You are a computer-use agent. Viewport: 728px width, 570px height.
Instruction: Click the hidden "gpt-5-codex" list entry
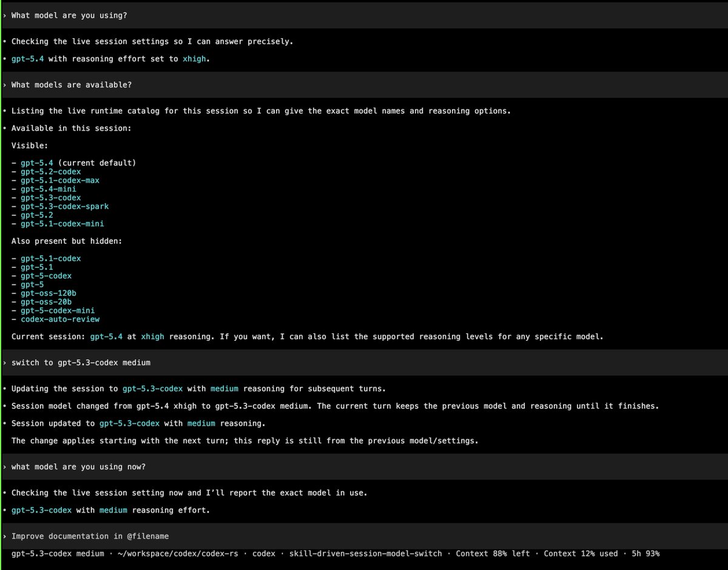coord(46,276)
